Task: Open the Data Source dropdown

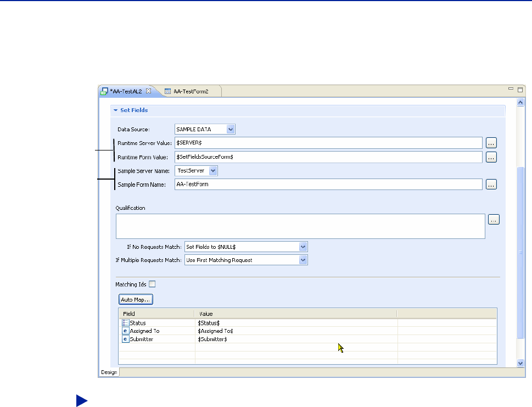Action: (x=231, y=130)
